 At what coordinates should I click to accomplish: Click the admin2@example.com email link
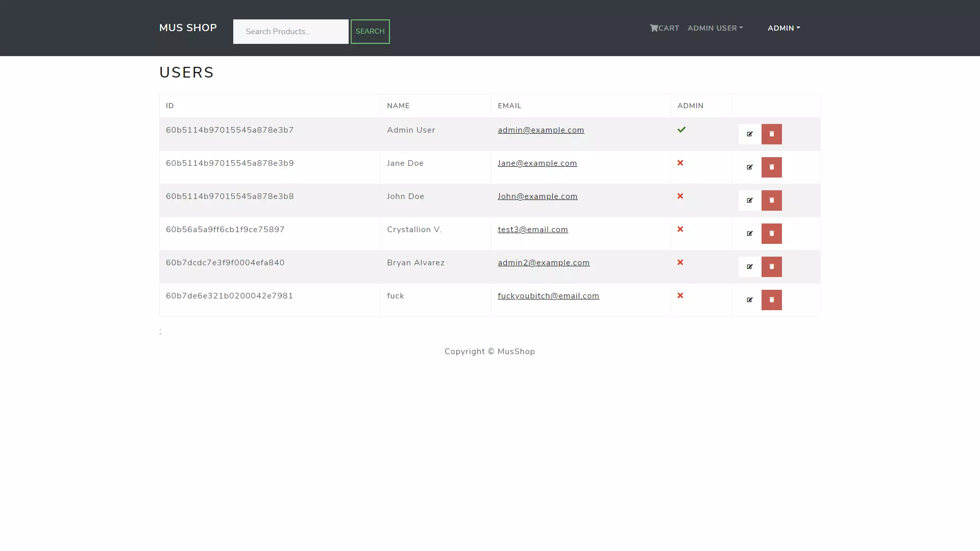[544, 262]
